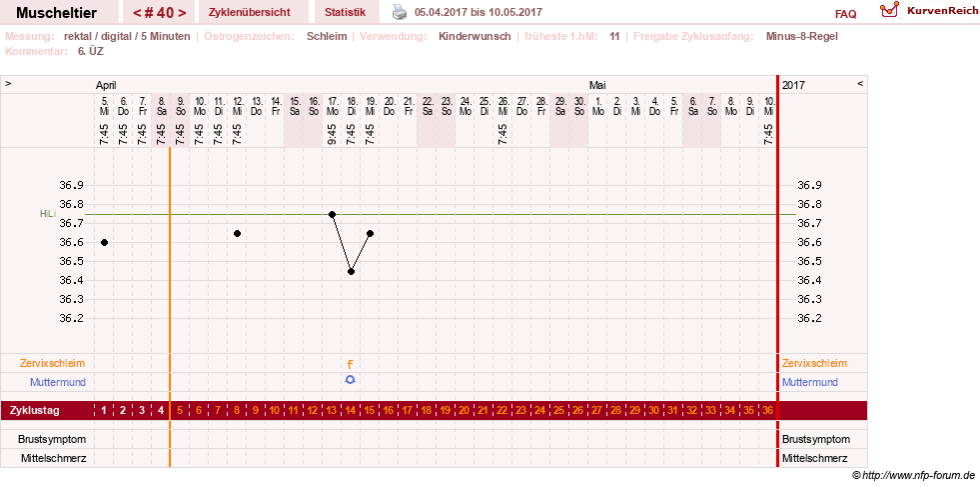Viewport: 980px width, 487px height.
Task: Click the Muttermund cervix circle symbol
Action: [x=350, y=379]
